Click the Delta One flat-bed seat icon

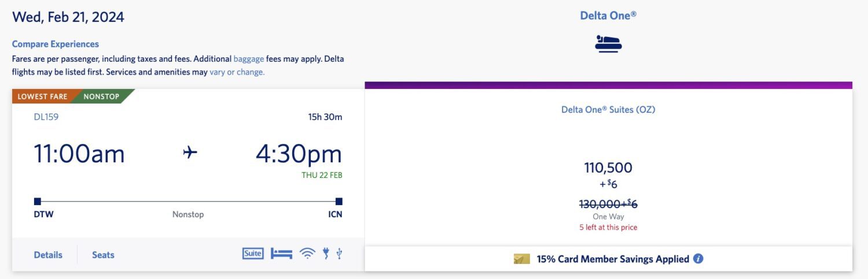[608, 44]
